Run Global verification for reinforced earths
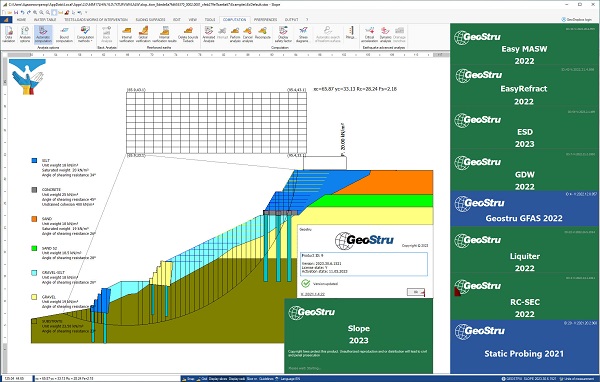The height and width of the screenshot is (382, 600). click(143, 34)
